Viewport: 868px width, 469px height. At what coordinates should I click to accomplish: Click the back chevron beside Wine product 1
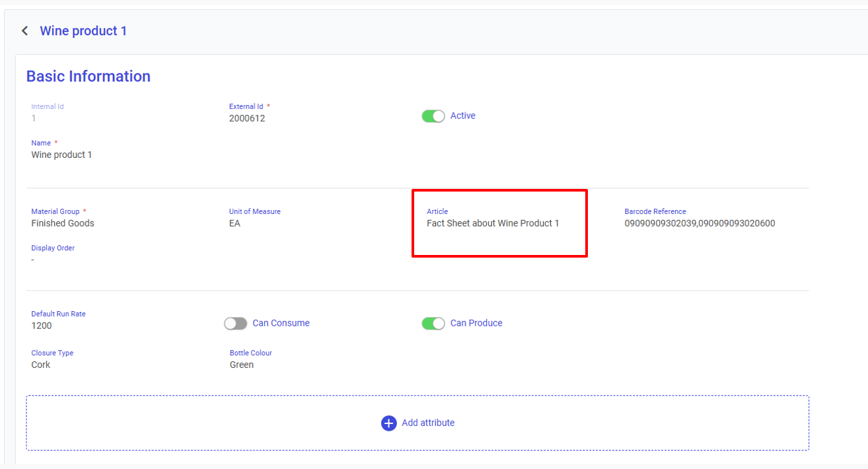[x=24, y=31]
